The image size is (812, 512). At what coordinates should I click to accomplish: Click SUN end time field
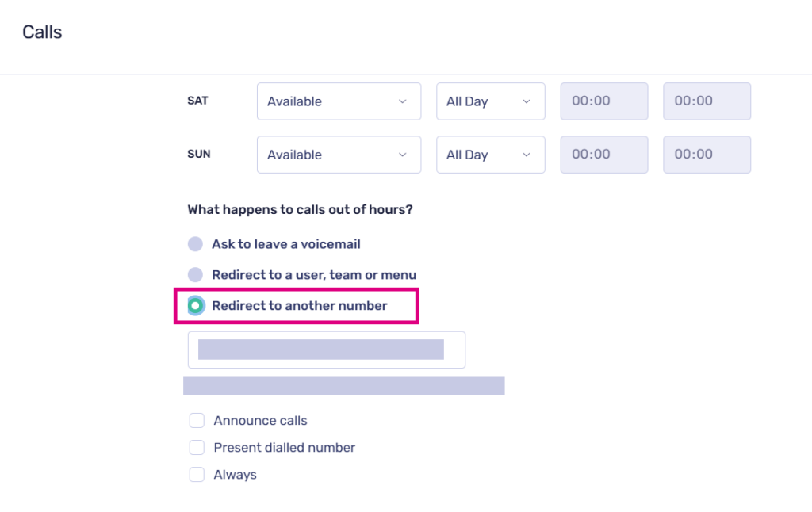pos(707,155)
